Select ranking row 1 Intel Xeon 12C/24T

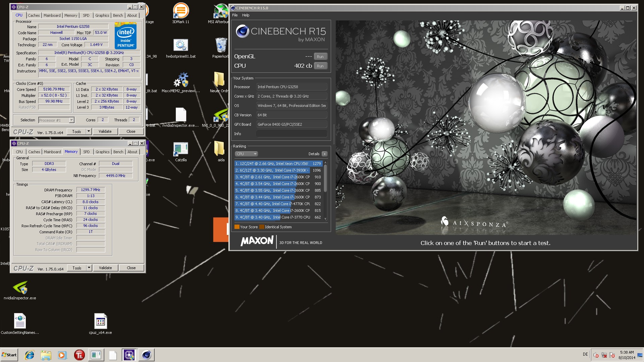tap(278, 164)
